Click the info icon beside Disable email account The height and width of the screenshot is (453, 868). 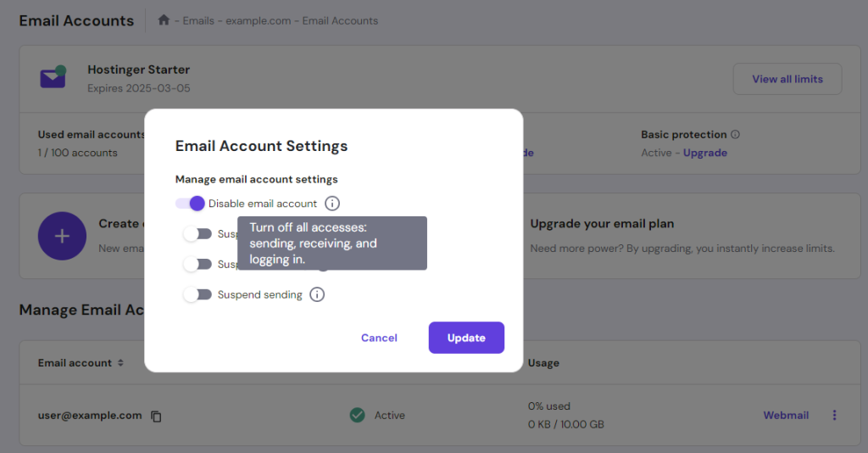(x=332, y=204)
